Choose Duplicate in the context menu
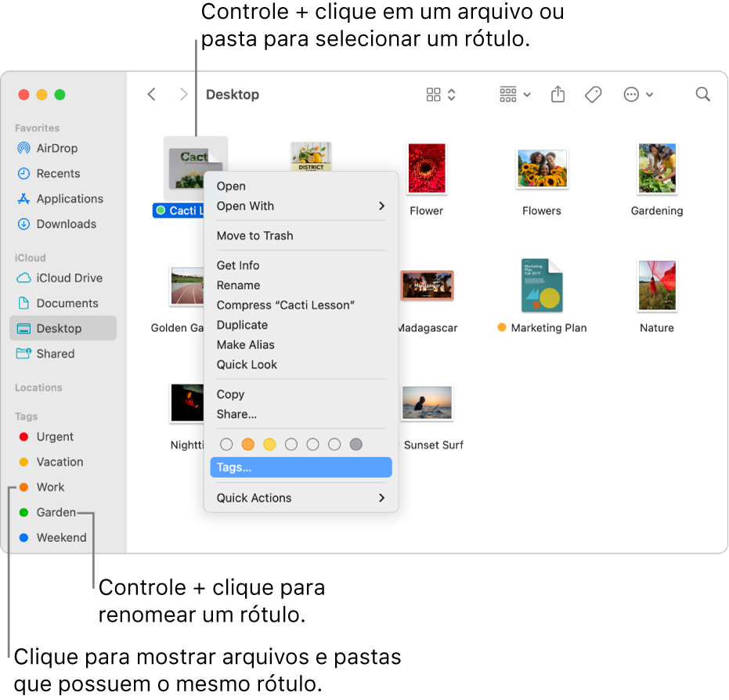Viewport: 729px width, 700px height. coord(301,325)
